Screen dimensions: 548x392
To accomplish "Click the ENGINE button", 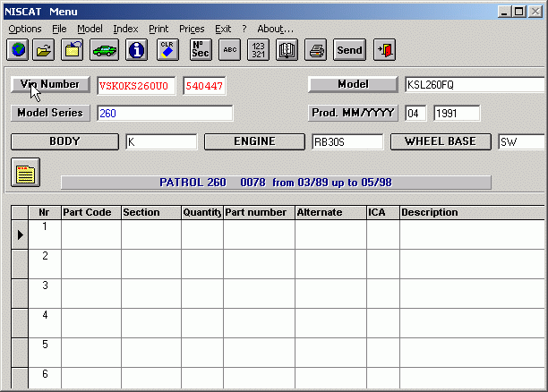I will [x=254, y=141].
